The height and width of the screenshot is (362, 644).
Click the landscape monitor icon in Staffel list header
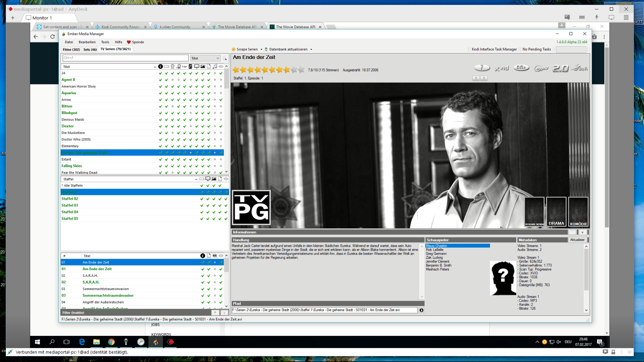[208, 179]
